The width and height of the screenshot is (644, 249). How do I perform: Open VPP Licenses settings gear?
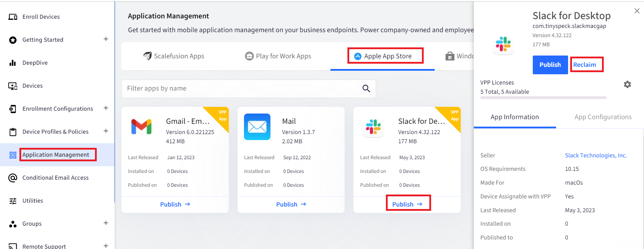(x=627, y=85)
